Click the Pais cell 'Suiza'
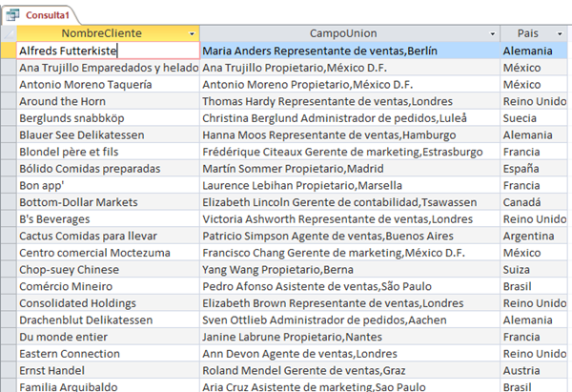 534,269
